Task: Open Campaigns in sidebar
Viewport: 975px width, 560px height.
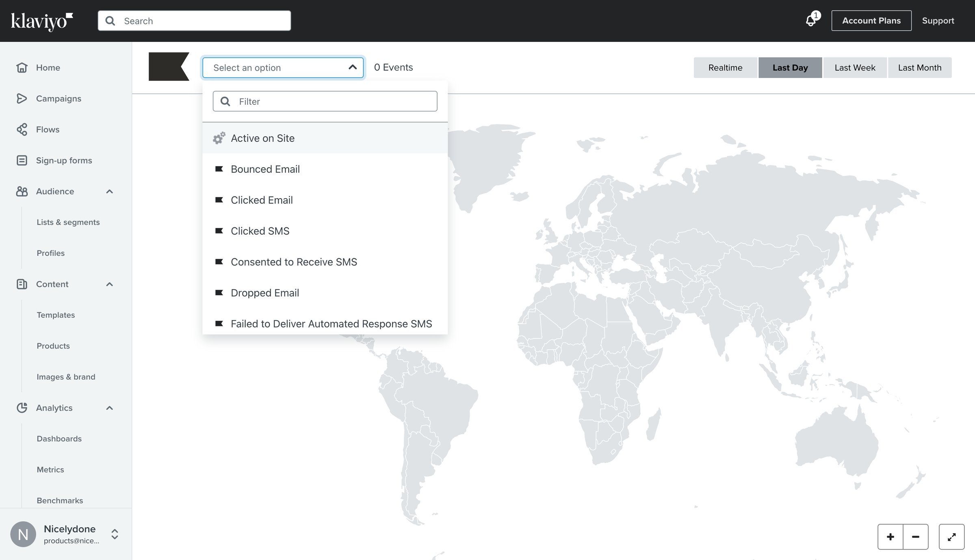Action: tap(58, 98)
